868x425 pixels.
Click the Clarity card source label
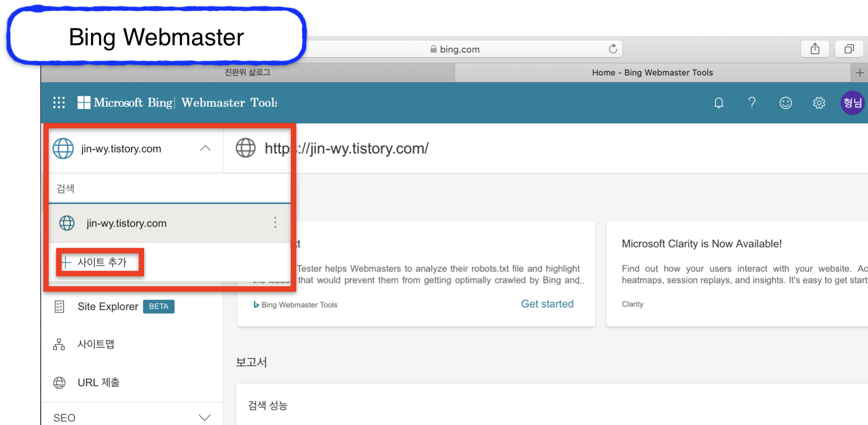point(632,304)
